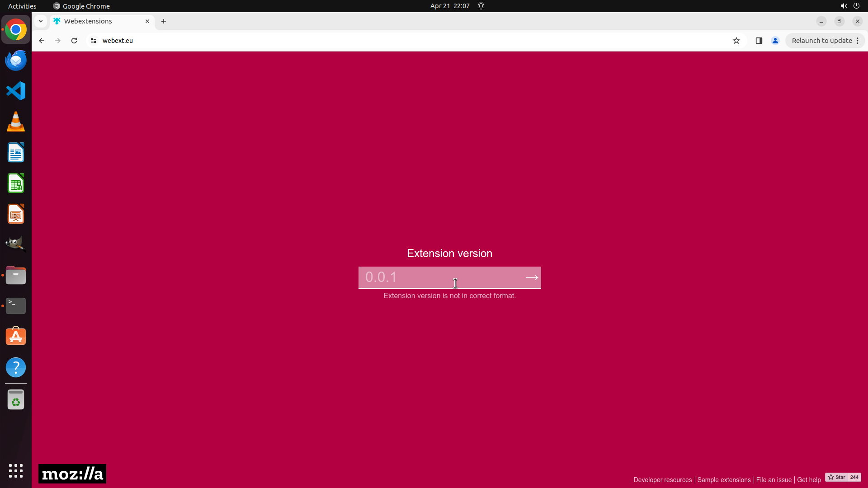Open the Mozilla logo link
This screenshot has height=488, width=868.
point(72,474)
